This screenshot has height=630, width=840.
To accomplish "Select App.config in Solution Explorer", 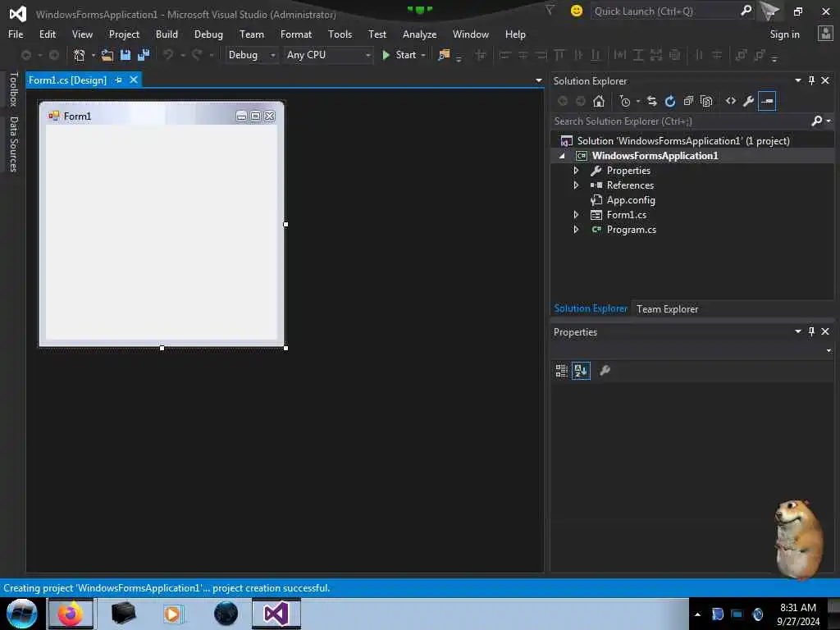I will coord(631,200).
